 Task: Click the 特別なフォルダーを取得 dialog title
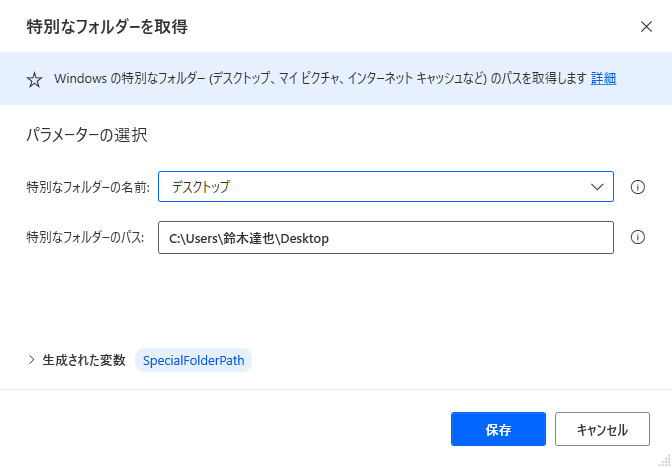point(107,27)
